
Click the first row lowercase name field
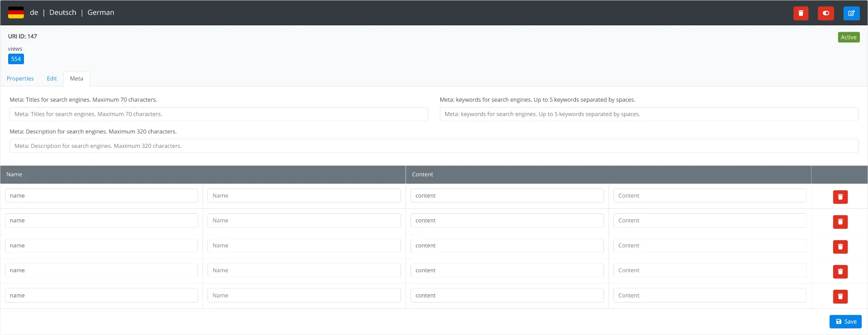click(x=101, y=196)
